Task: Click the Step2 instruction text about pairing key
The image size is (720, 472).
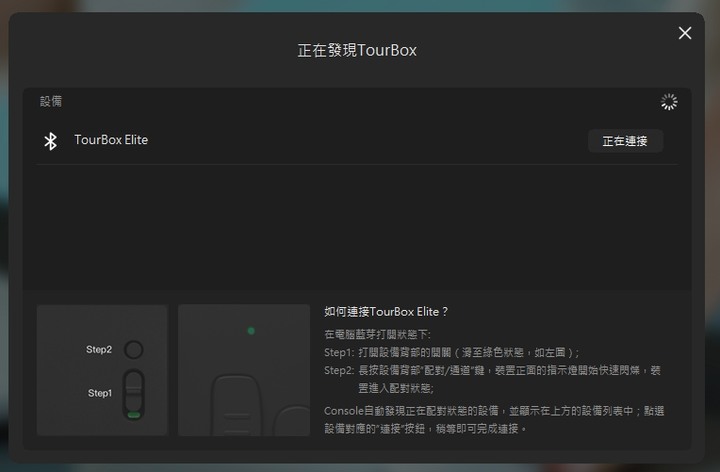Action: click(492, 379)
